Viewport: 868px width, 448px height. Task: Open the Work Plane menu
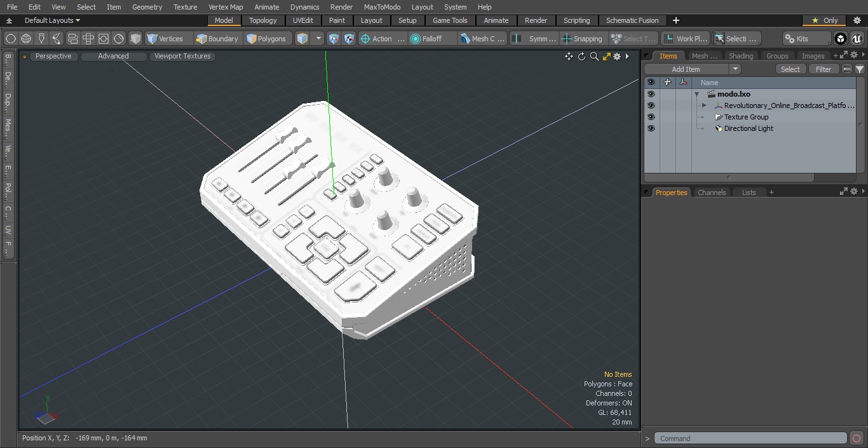click(685, 39)
